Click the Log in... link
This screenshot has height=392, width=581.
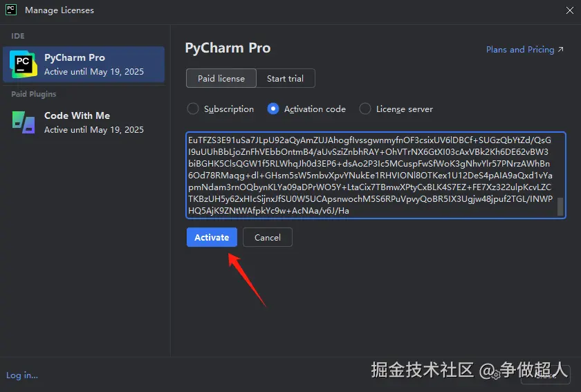tap(22, 375)
